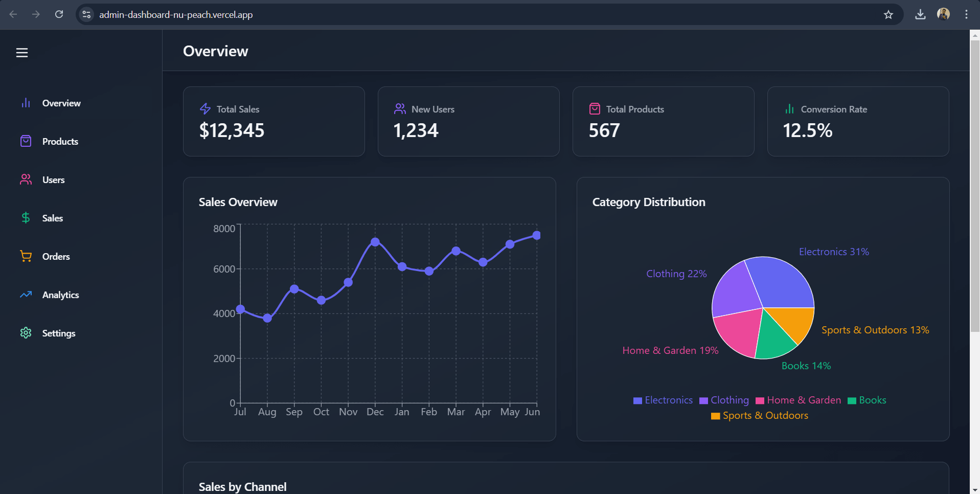Click the 12.5% Conversion Rate value
980x494 pixels.
[808, 130]
